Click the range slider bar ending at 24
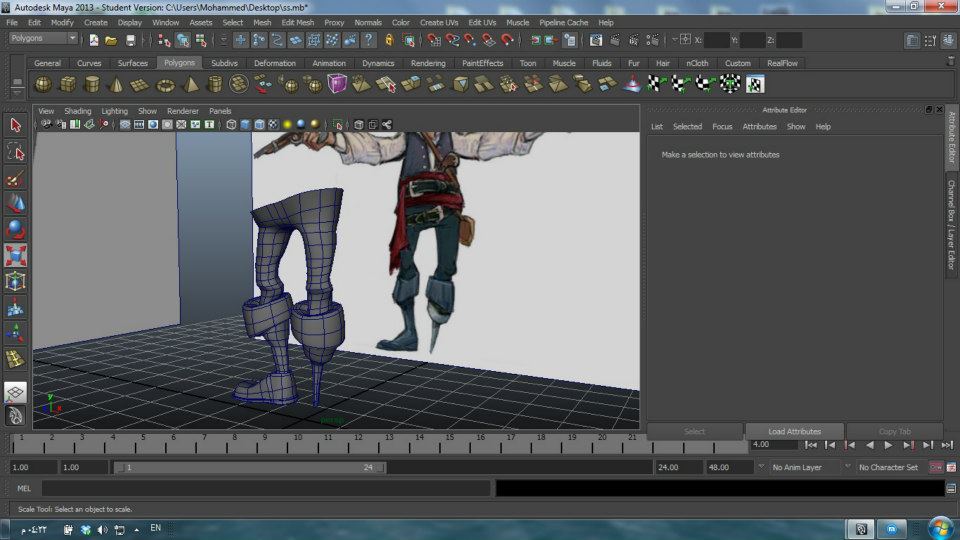The height and width of the screenshot is (540, 960). [x=249, y=467]
